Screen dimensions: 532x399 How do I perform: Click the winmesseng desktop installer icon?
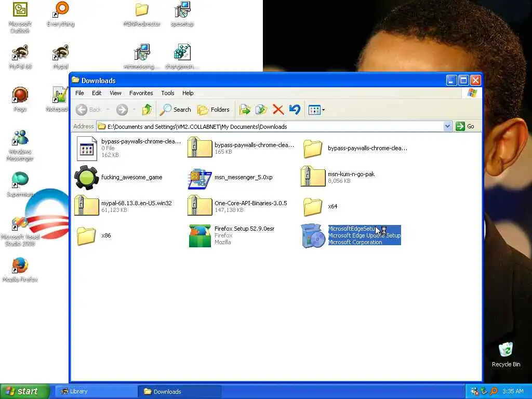142,52
